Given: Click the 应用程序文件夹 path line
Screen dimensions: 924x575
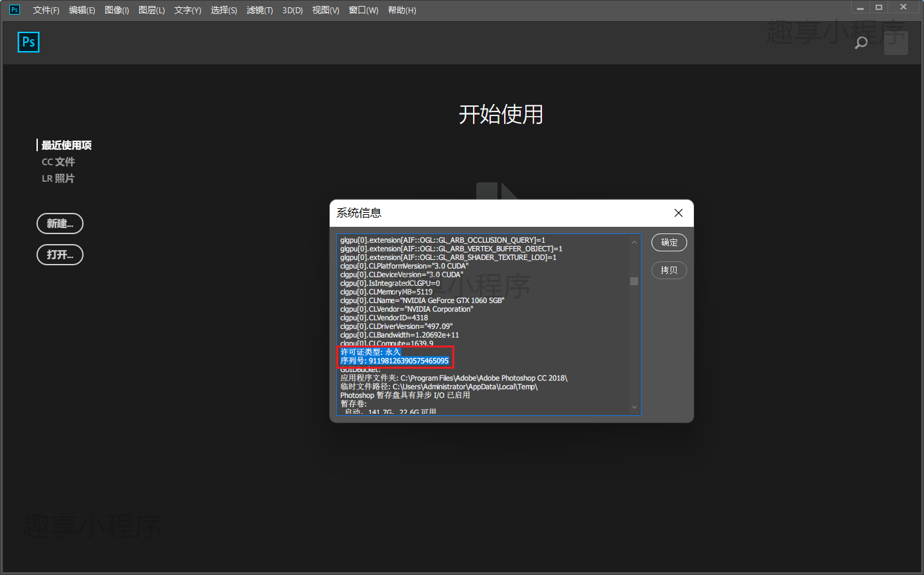Looking at the screenshot, I should [454, 378].
